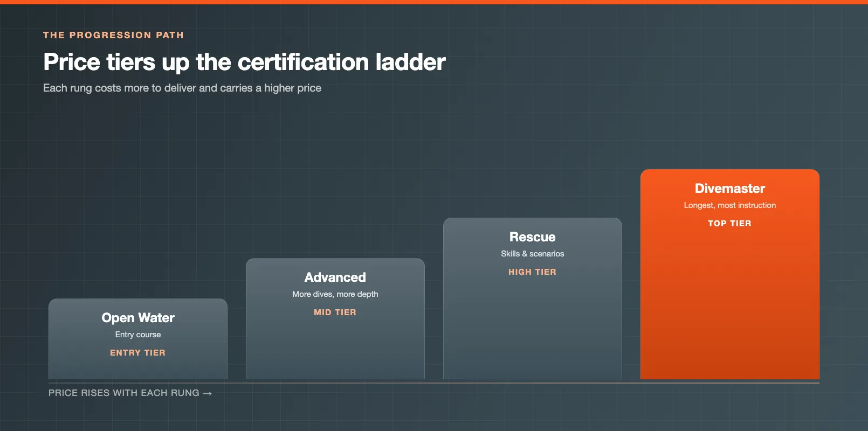Click the 'PRICE RISES WITH EACH RUNG' caption

point(124,393)
